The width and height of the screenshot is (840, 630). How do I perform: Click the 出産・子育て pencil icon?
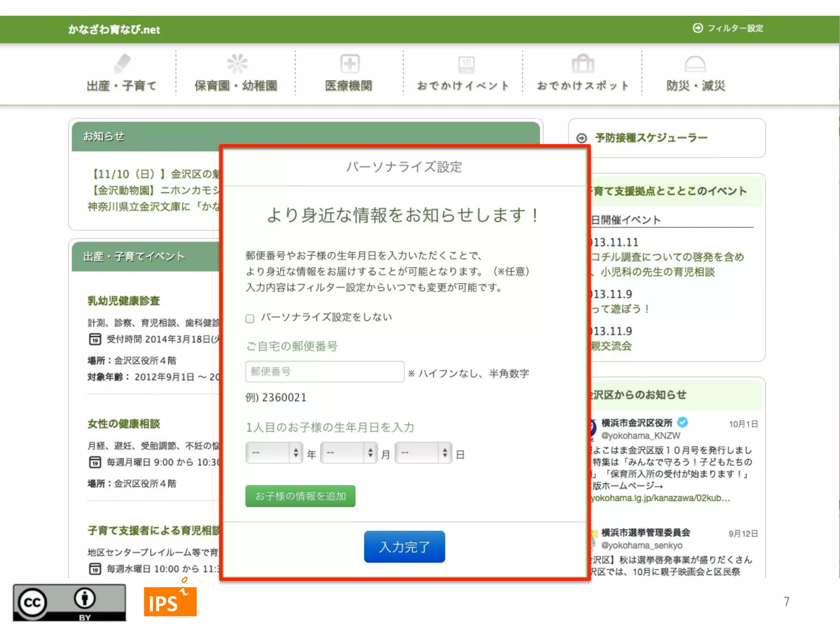pyautogui.click(x=122, y=64)
